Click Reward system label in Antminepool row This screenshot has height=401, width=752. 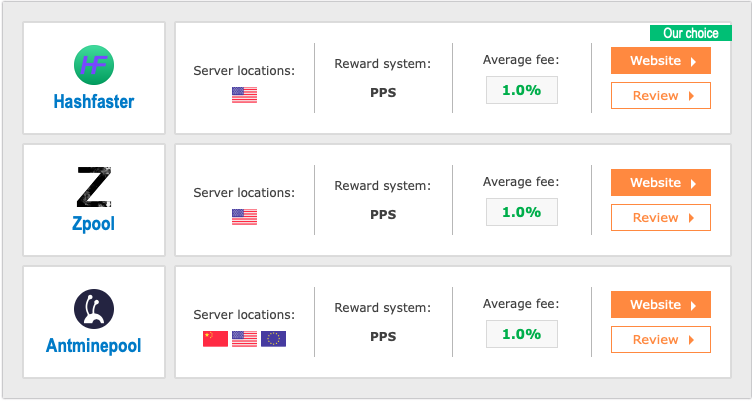point(383,307)
